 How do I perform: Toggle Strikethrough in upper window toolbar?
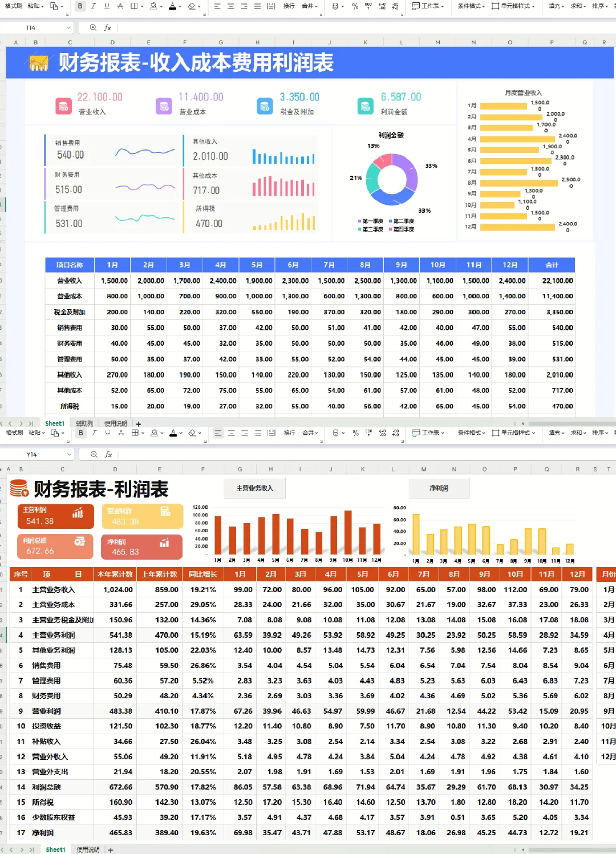pos(120,6)
